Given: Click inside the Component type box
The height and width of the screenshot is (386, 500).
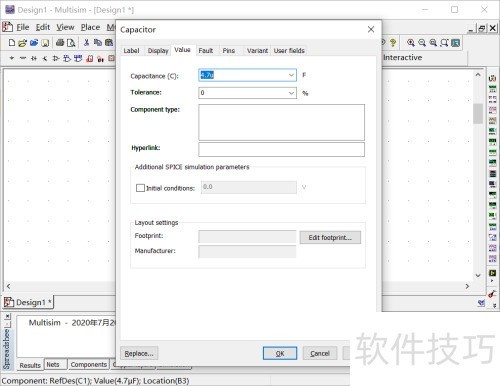Looking at the screenshot, I should (x=281, y=122).
